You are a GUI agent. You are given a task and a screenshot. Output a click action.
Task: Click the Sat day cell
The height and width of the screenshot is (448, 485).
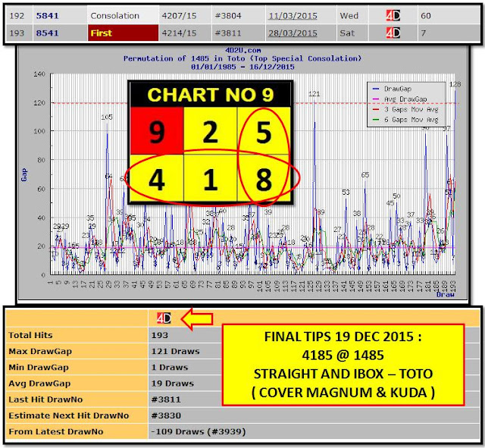[x=347, y=33]
